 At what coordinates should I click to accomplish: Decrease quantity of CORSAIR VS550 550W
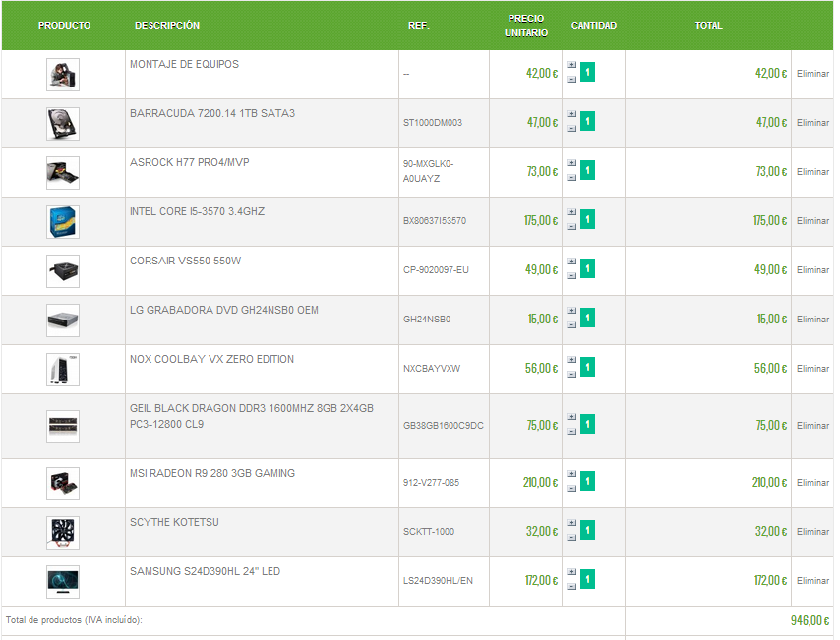click(x=571, y=276)
